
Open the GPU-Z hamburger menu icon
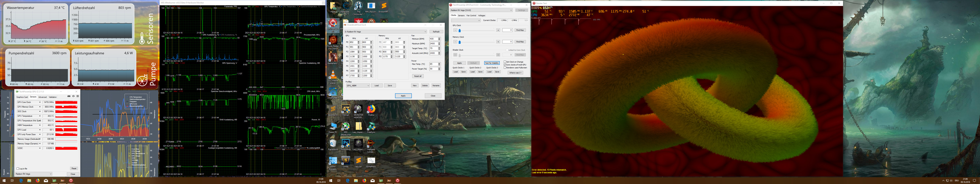point(77,96)
